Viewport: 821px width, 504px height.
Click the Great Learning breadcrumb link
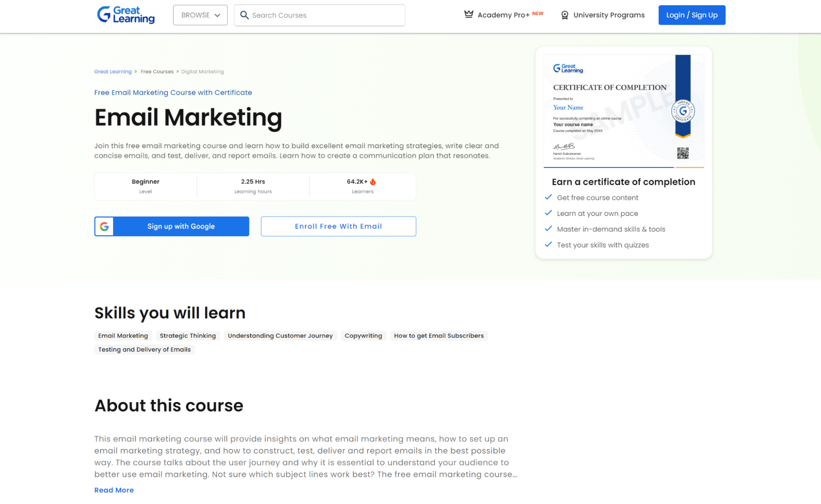113,71
